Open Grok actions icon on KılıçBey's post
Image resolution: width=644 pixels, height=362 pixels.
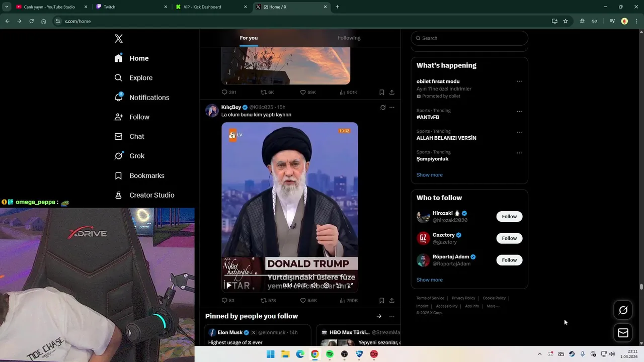(x=383, y=107)
